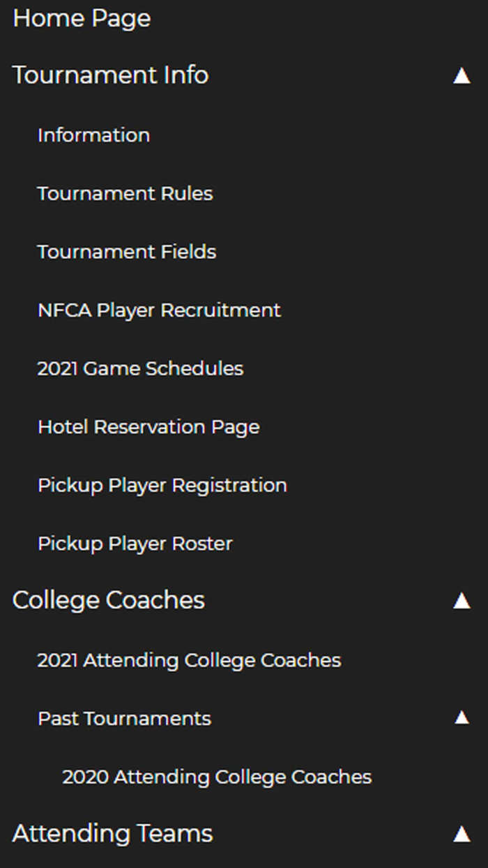The width and height of the screenshot is (488, 868).
Task: Collapse the Past Tournaments submenu arrow
Action: [462, 717]
